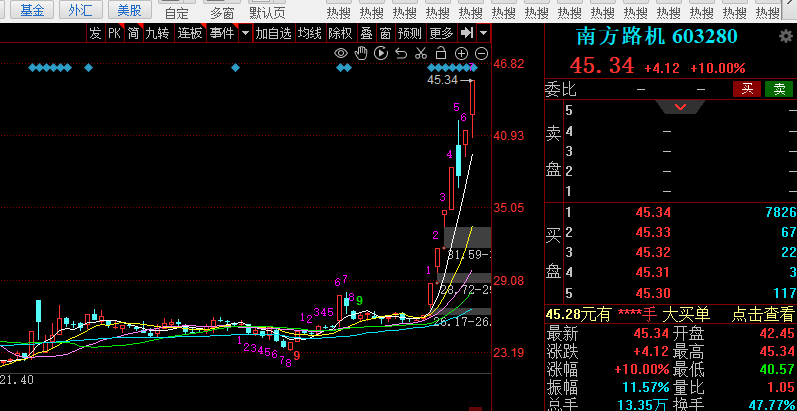
Task: Toggle the 预测 forecast feature
Action: coord(410,34)
